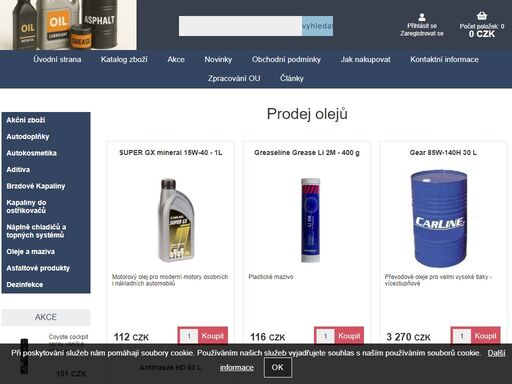
Task: Click the vyhledat search button
Action: [x=317, y=26]
